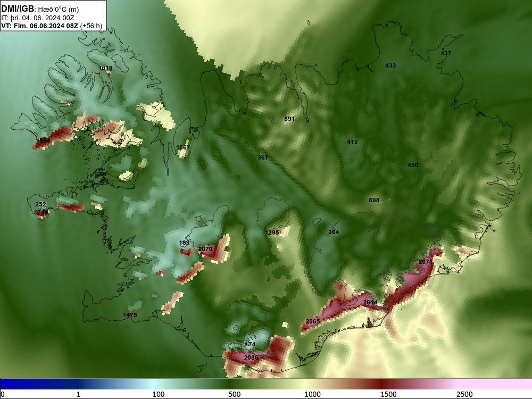Click the 252 map value
This screenshot has height=399, width=532.
pyautogui.click(x=40, y=204)
